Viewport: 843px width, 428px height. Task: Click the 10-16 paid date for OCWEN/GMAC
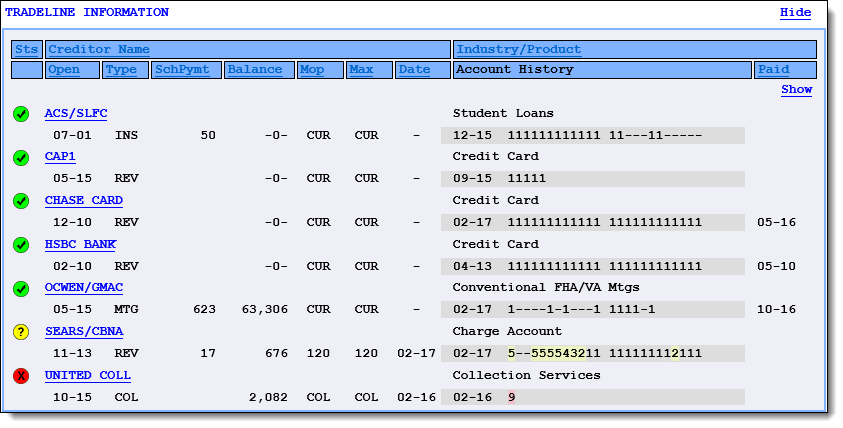point(776,310)
